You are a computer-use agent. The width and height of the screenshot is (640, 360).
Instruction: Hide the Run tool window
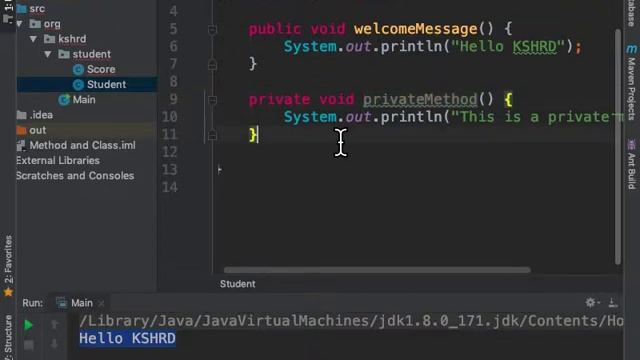612,302
